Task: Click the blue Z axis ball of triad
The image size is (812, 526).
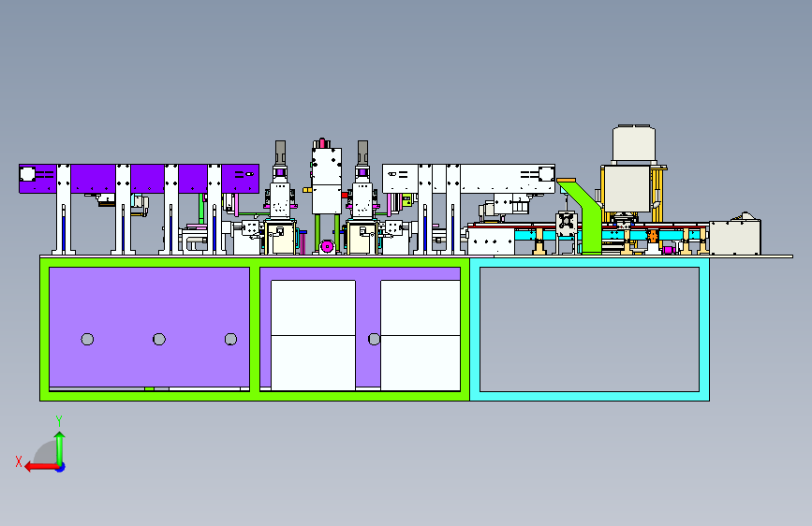Action: coord(61,467)
